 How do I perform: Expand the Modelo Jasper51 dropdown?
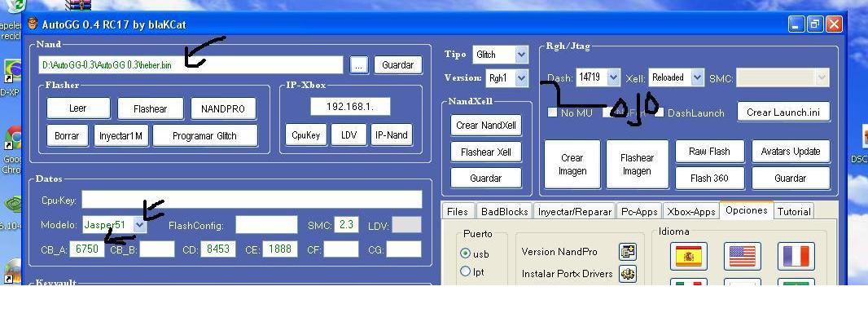[140, 225]
